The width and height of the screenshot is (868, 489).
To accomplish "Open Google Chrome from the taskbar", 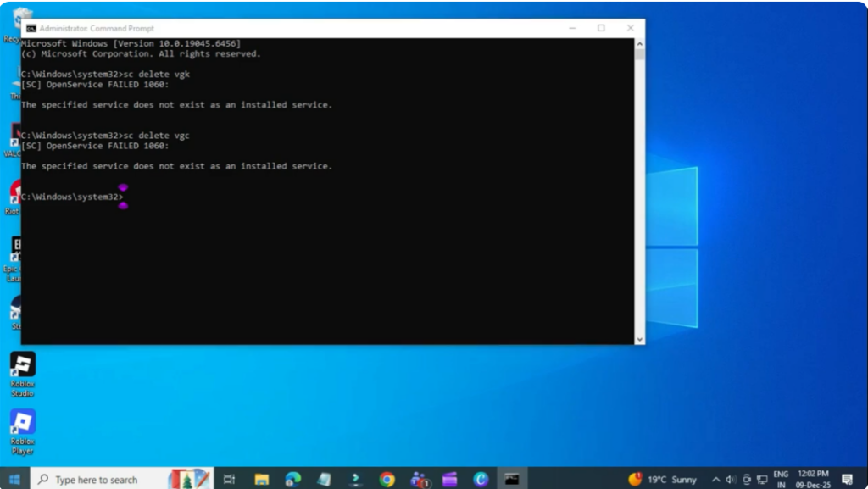I will click(x=387, y=479).
